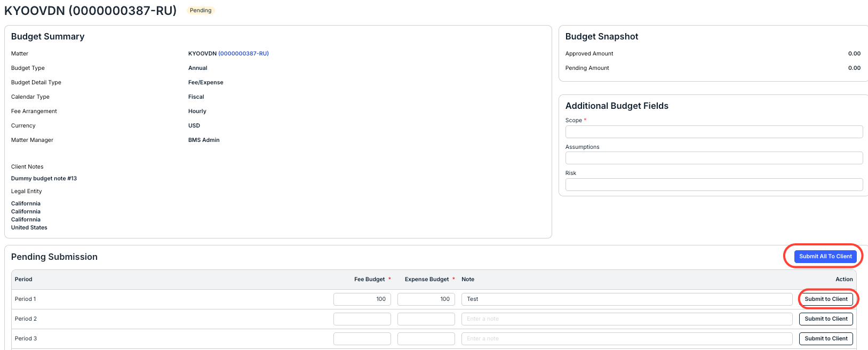The image size is (868, 350).
Task: Focus the Scope input field
Action: tap(714, 132)
